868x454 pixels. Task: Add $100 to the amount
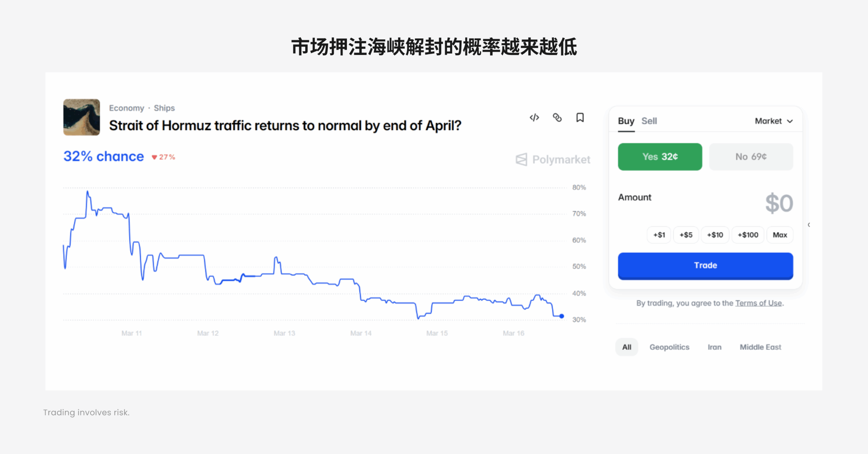click(x=748, y=235)
